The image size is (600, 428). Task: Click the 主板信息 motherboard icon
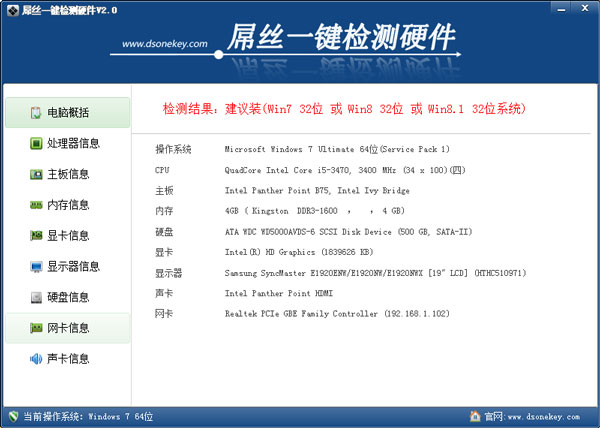(36, 174)
